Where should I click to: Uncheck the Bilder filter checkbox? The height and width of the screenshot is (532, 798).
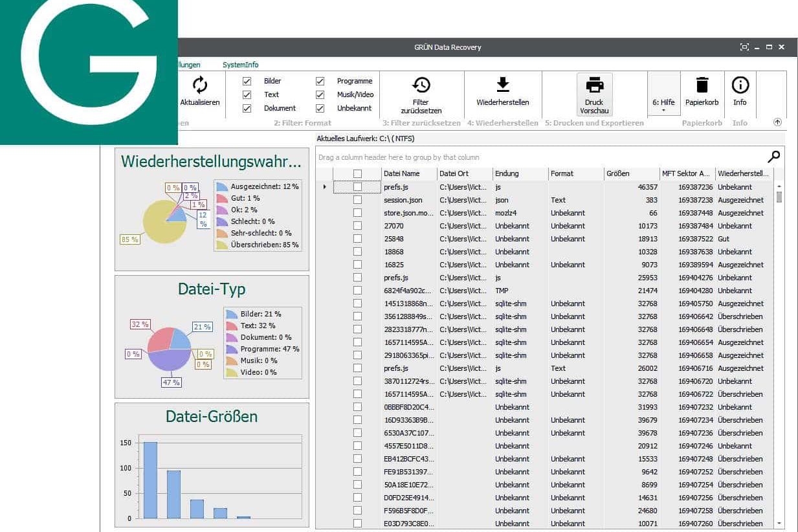pos(247,81)
